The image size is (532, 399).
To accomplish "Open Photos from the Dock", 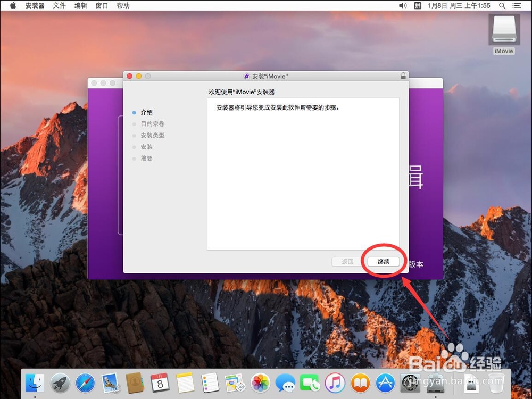I will pyautogui.click(x=260, y=383).
